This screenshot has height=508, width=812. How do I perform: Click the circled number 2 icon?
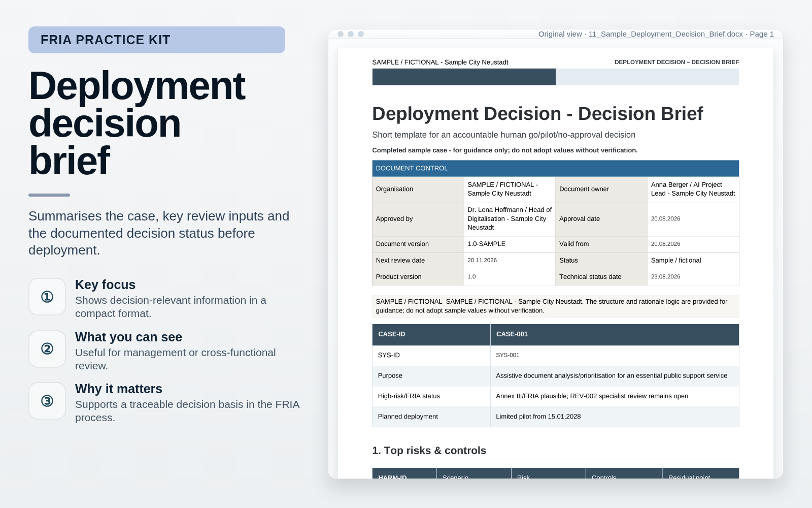pyautogui.click(x=47, y=349)
